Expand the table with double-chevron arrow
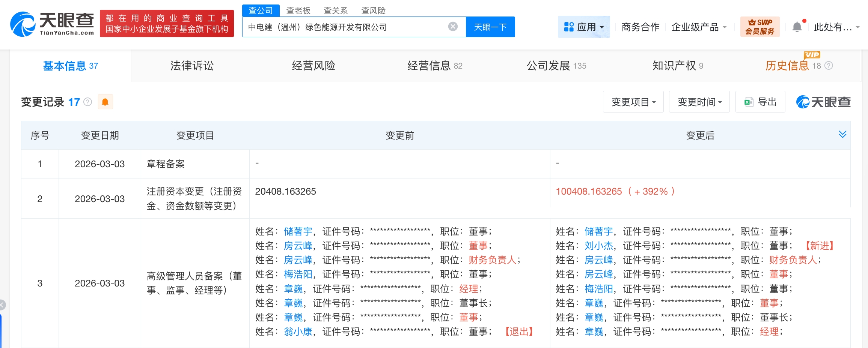 (842, 134)
